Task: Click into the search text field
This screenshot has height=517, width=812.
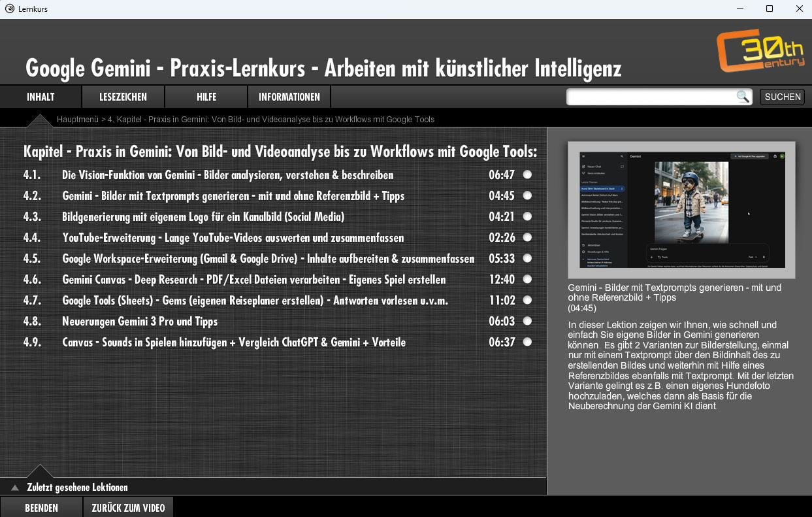Action: click(x=650, y=97)
